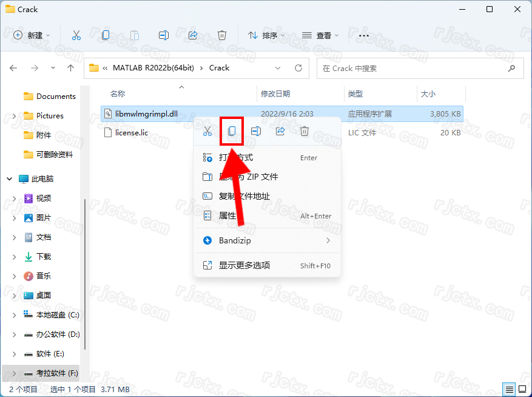Sort by 修改日期 column header
Viewport: 532px width, 397px height.
(275, 94)
